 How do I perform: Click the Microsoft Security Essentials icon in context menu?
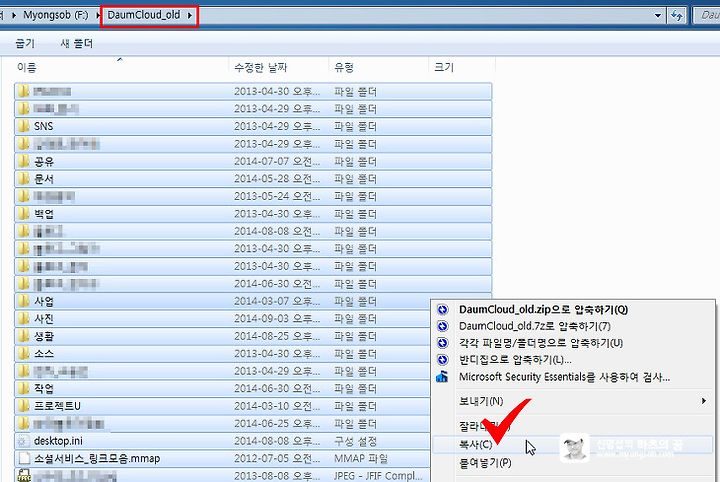click(442, 377)
